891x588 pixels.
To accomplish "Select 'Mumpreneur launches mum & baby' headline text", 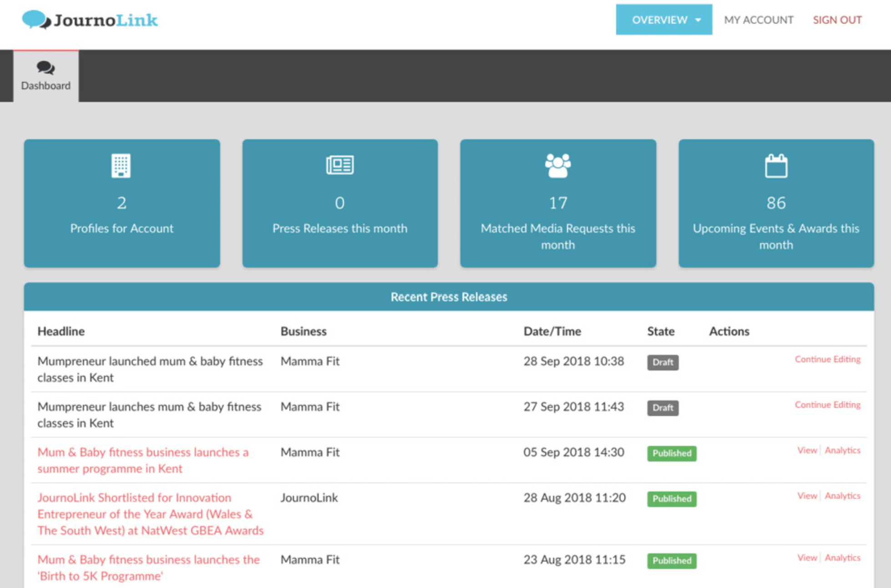I will tap(149, 415).
